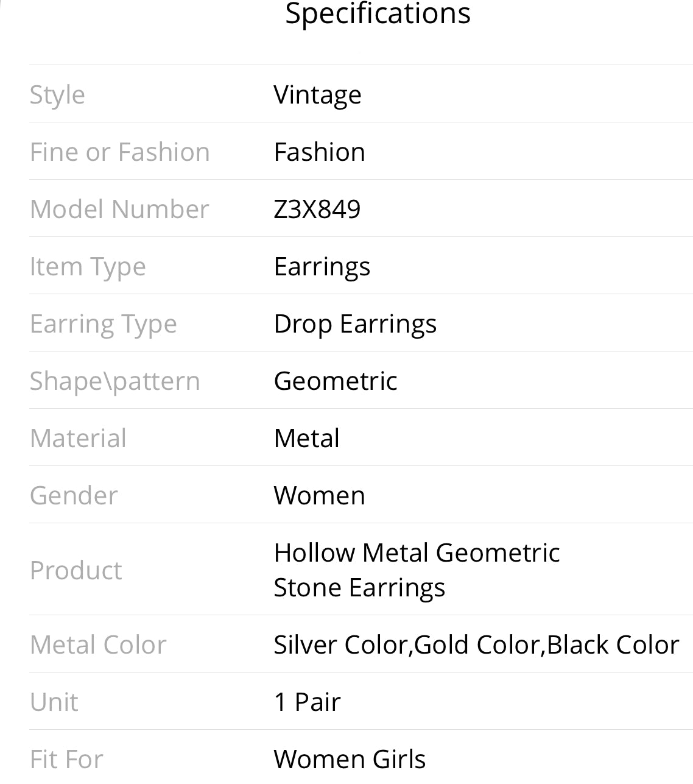Click the Shape\pattern label
This screenshot has width=693, height=784.
click(x=114, y=381)
